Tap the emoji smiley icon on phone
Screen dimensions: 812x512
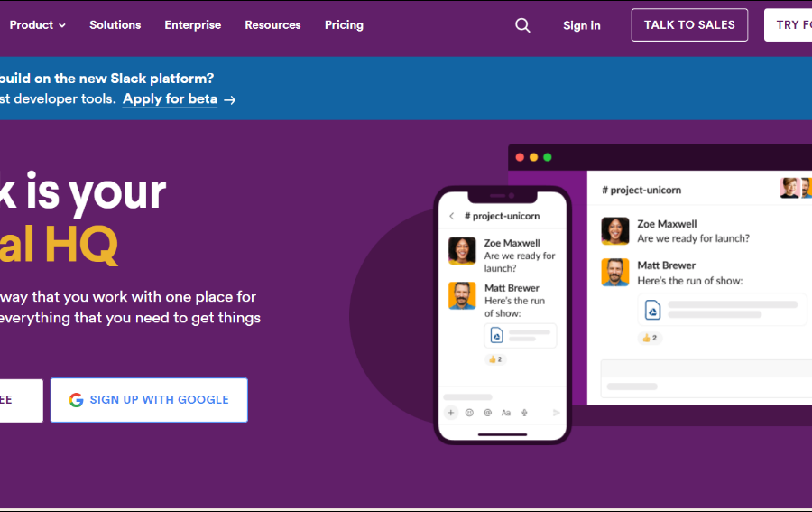click(469, 413)
